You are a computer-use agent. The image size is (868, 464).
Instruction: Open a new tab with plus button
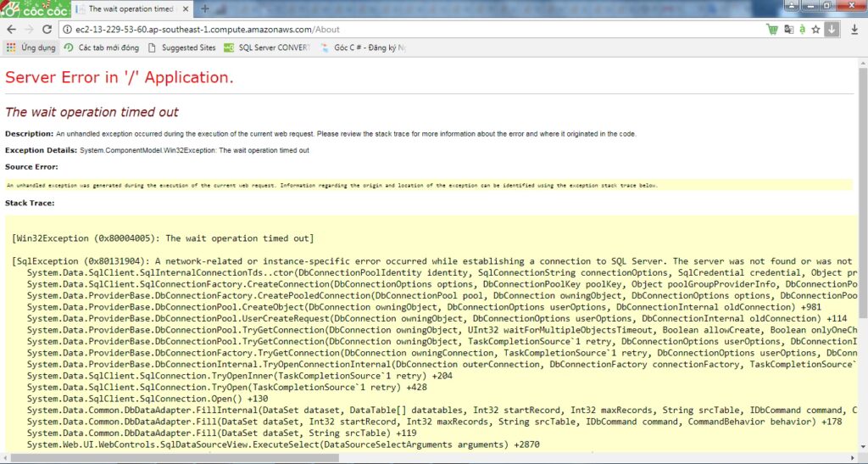point(205,8)
